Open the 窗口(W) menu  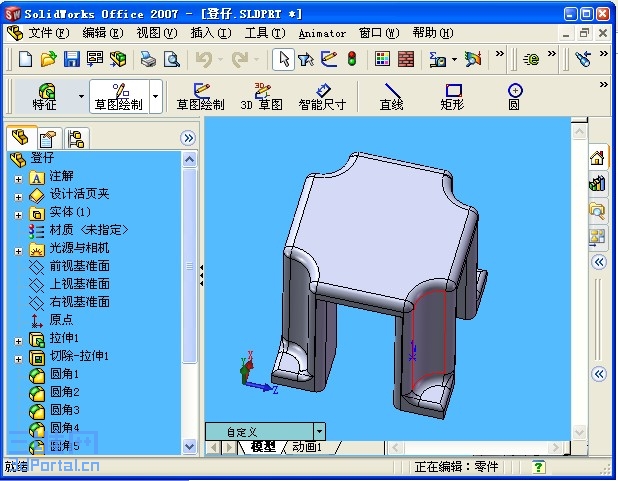pos(379,33)
